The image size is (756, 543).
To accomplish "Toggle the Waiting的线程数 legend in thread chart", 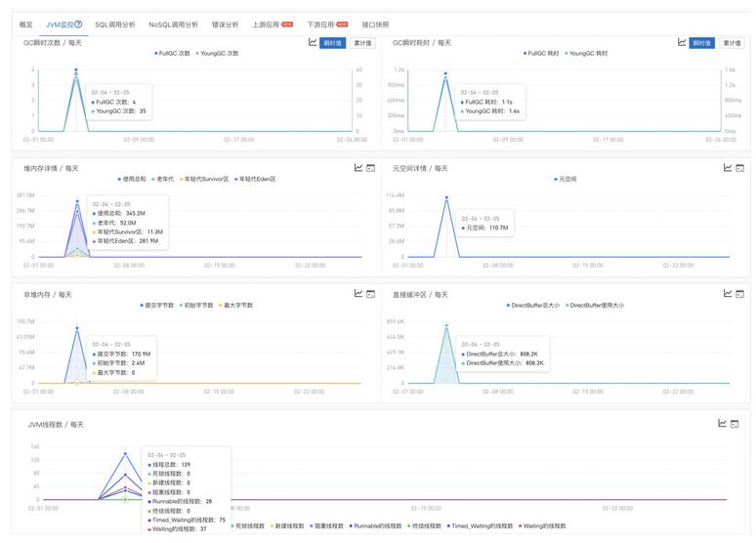I will point(542,526).
